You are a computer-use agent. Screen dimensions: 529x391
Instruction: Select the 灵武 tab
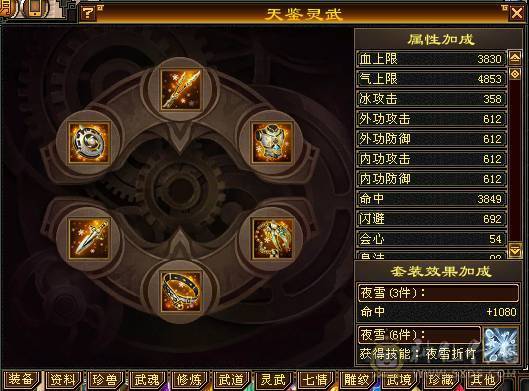click(x=273, y=380)
